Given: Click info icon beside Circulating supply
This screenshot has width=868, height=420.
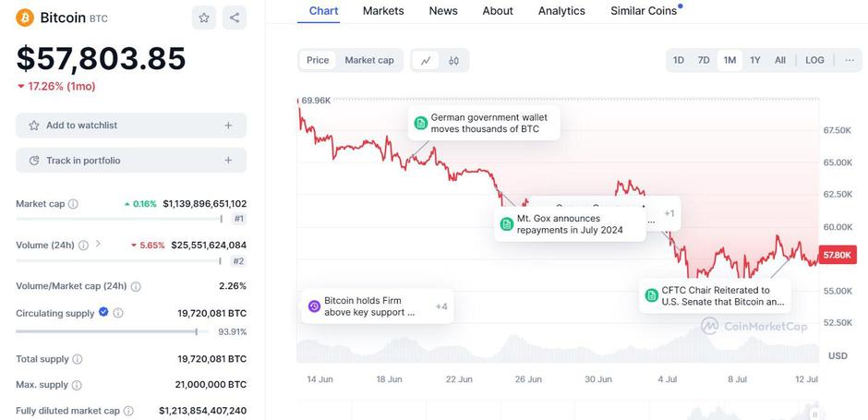Looking at the screenshot, I should pos(117,313).
